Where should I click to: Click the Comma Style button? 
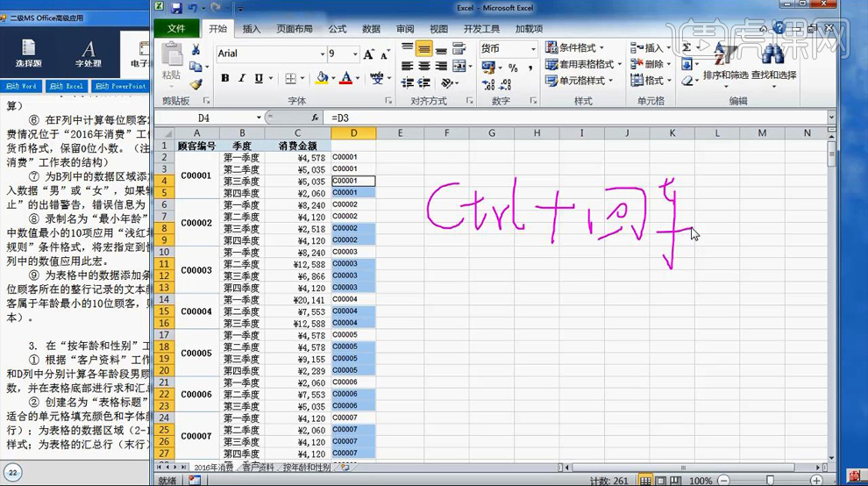pos(530,68)
